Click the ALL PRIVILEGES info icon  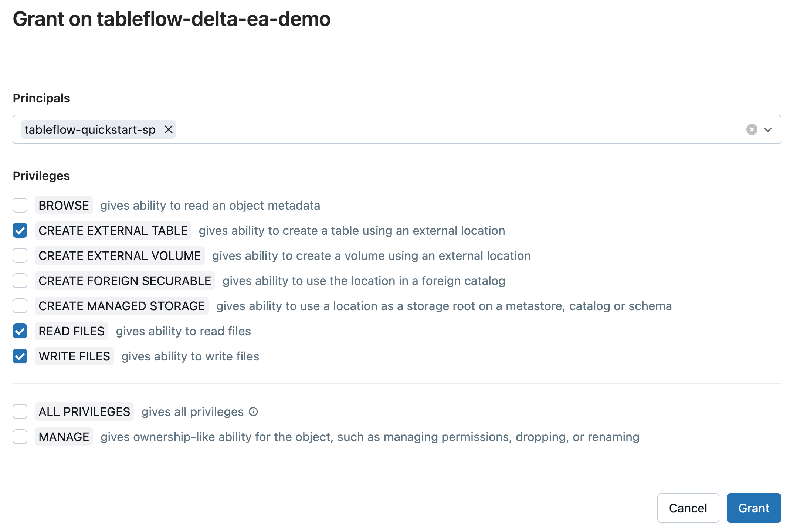tap(253, 411)
